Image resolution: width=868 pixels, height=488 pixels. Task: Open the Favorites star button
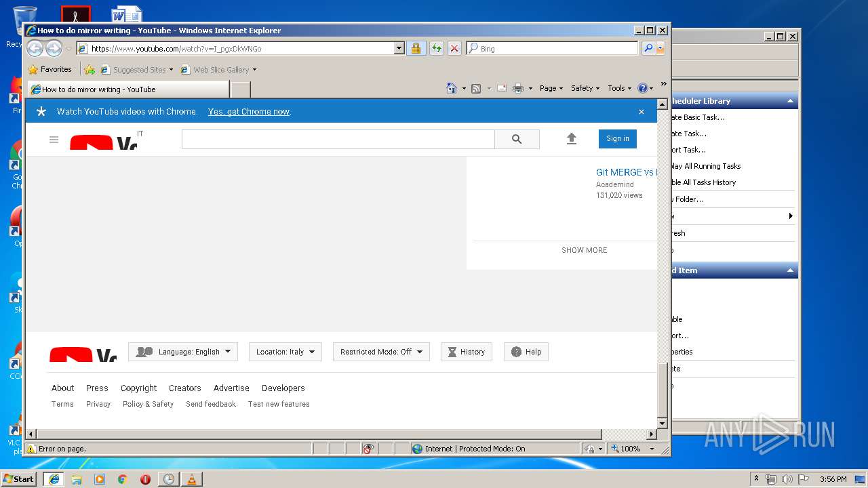click(x=50, y=69)
